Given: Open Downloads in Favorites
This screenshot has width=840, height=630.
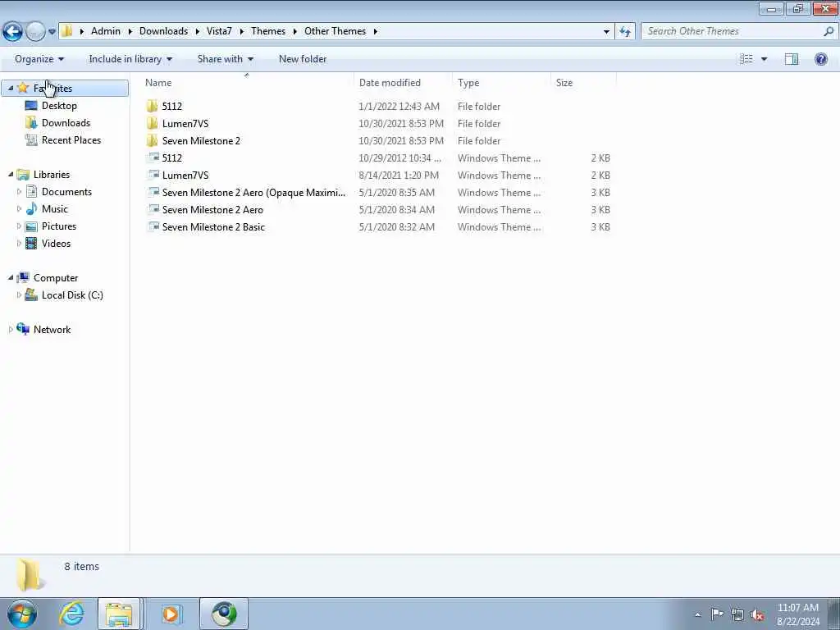Looking at the screenshot, I should [x=66, y=123].
